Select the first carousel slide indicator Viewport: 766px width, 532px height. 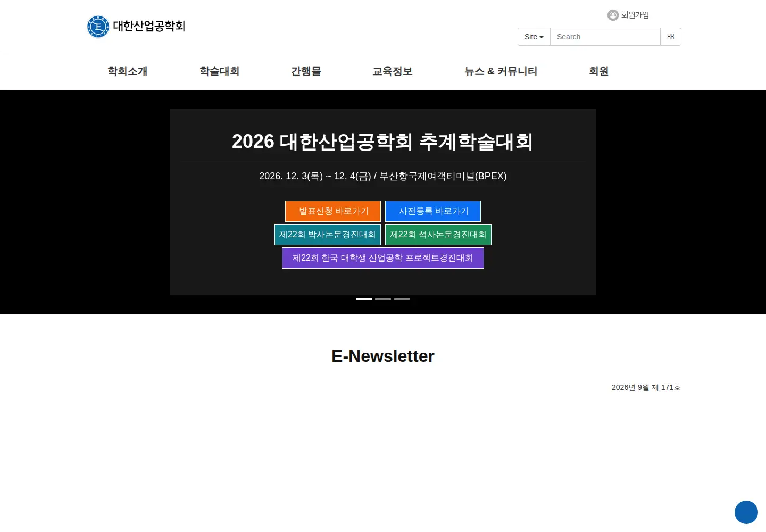point(364,299)
